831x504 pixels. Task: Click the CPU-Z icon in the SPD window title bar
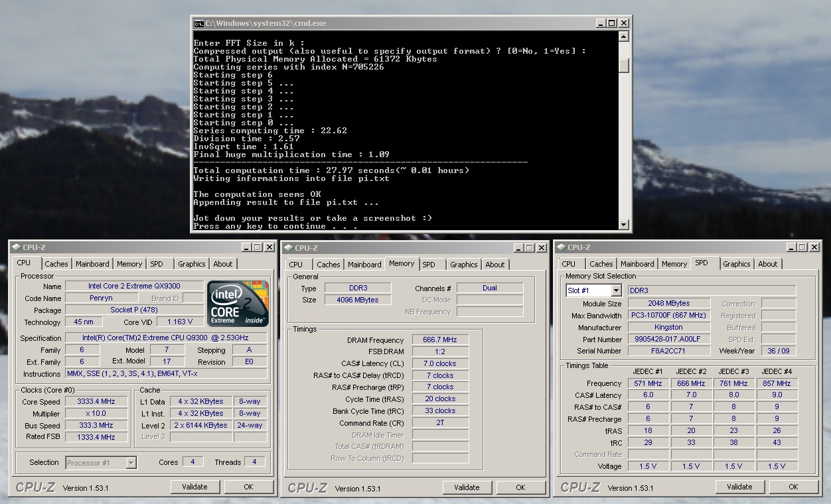point(562,247)
